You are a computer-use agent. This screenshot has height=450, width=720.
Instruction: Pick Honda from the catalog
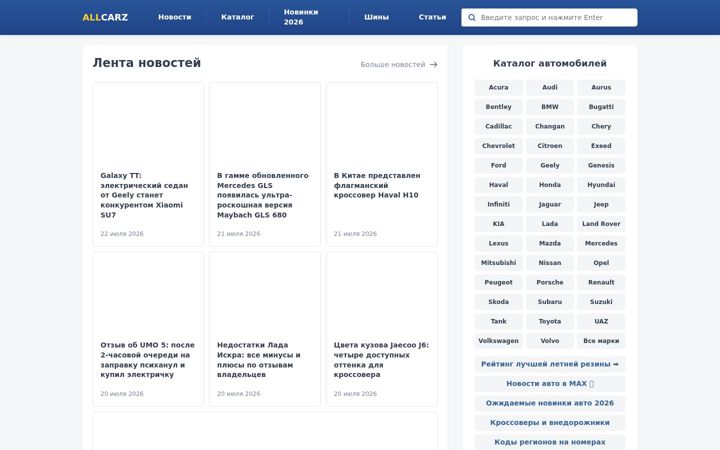tap(550, 185)
